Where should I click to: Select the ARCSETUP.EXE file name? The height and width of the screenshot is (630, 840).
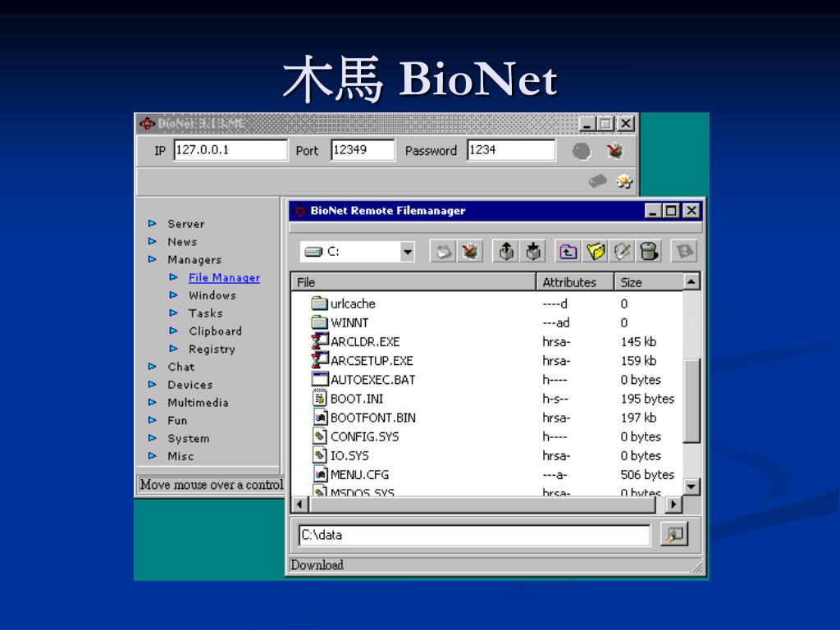[372, 361]
